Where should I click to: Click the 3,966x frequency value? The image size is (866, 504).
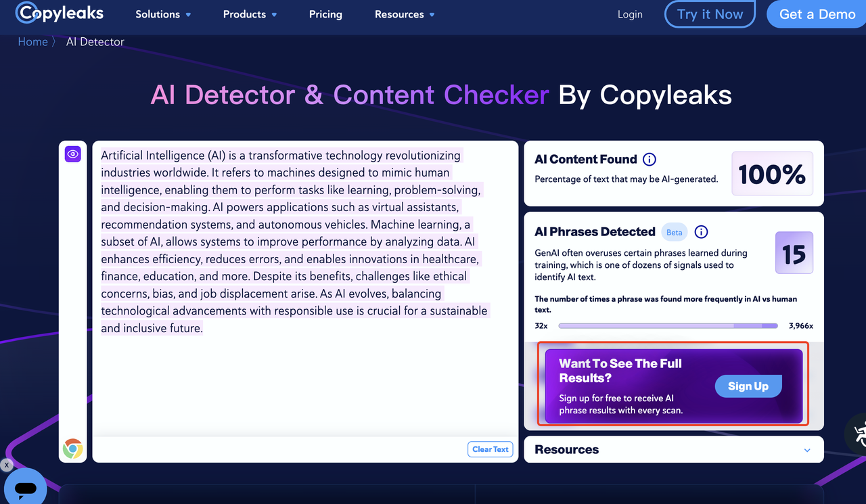point(801,326)
